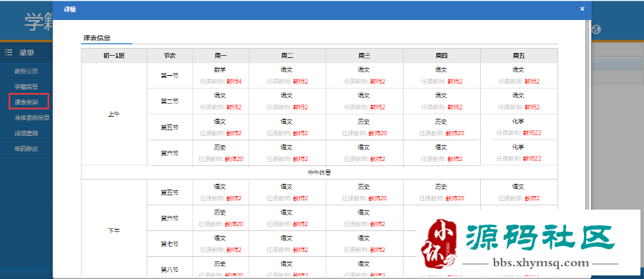The height and width of the screenshot is (279, 644).
Task: Click the 初一1班 class header cell
Action: 114,56
